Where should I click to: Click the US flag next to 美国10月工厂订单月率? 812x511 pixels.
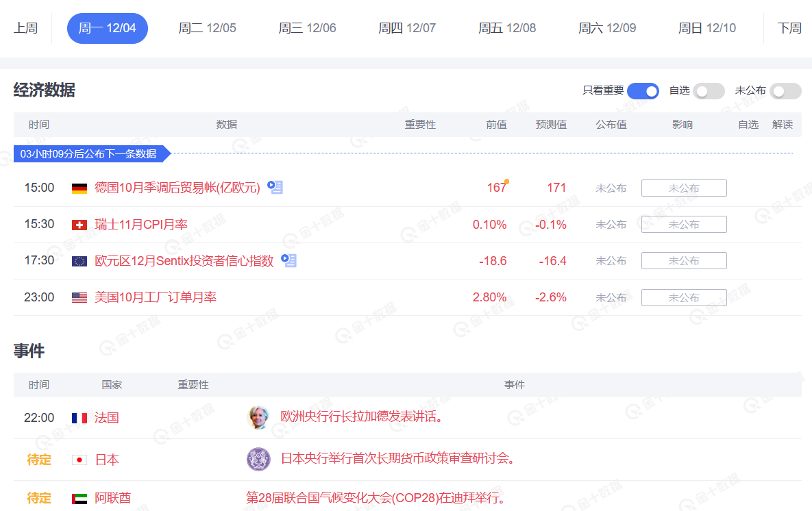(x=78, y=297)
